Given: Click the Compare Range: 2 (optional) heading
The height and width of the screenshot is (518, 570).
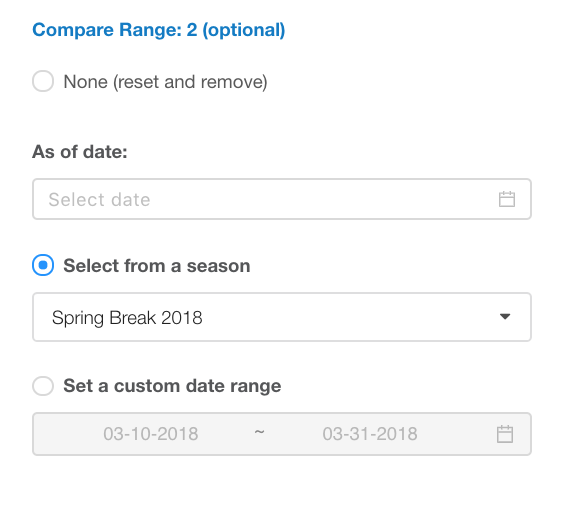Looking at the screenshot, I should coord(159,30).
